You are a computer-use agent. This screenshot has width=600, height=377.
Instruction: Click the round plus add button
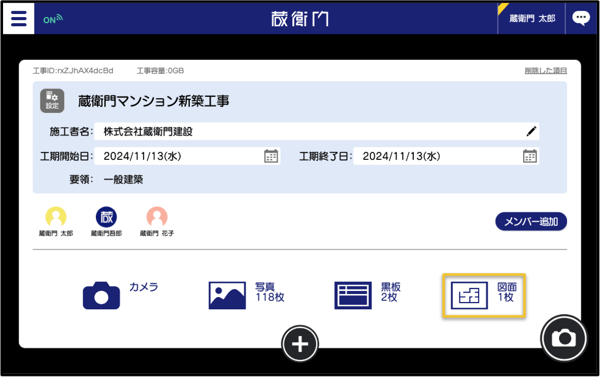[300, 344]
